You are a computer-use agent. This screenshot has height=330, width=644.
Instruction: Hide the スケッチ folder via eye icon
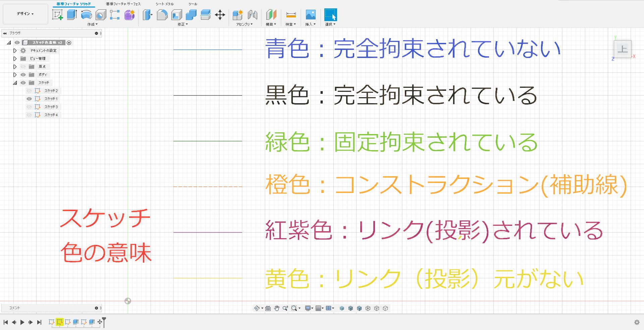23,83
